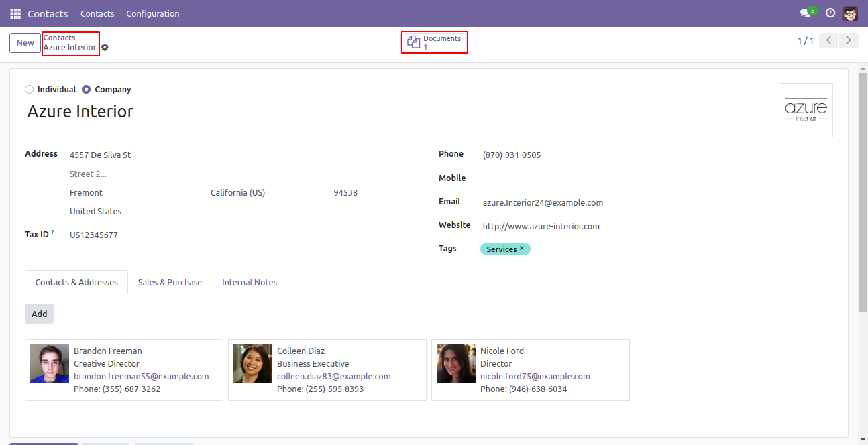This screenshot has height=445, width=868.
Task: Open the Documents smart button
Action: pyautogui.click(x=435, y=42)
